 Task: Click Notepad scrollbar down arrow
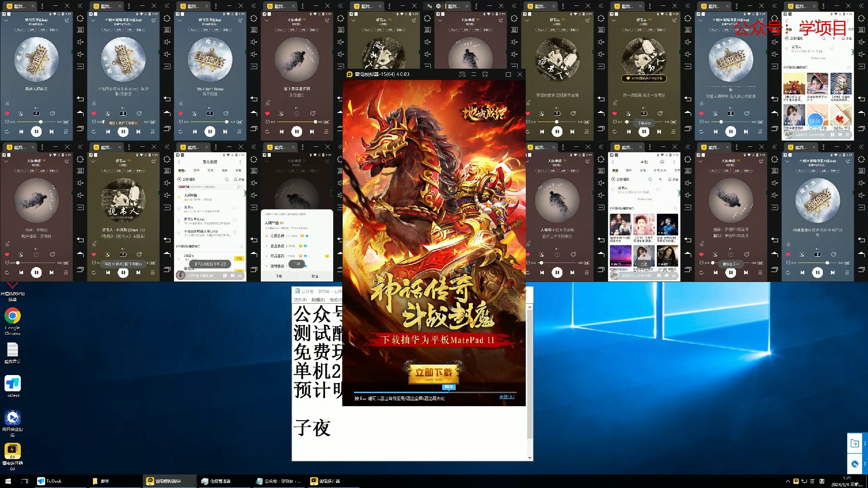[530, 457]
